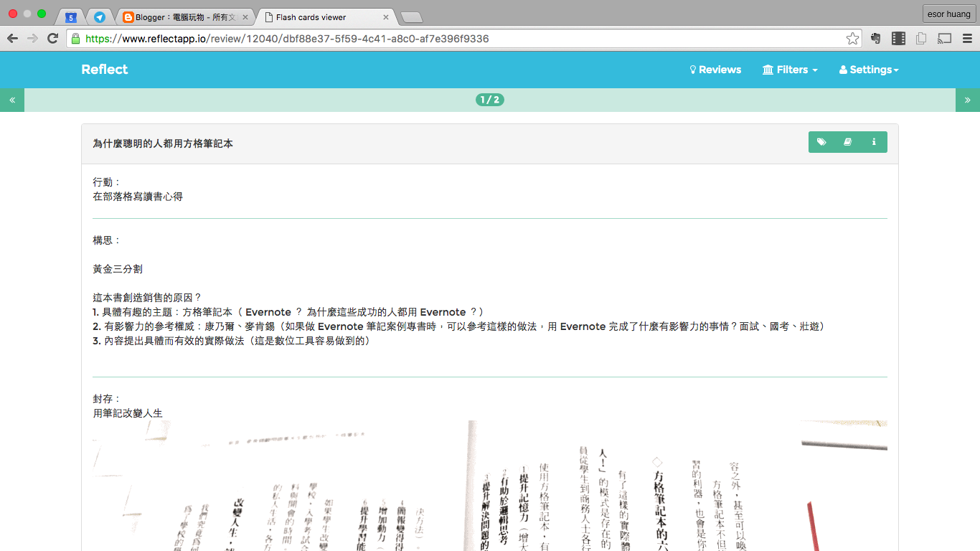Click the line 在部落格寫讀書心得

click(x=138, y=197)
